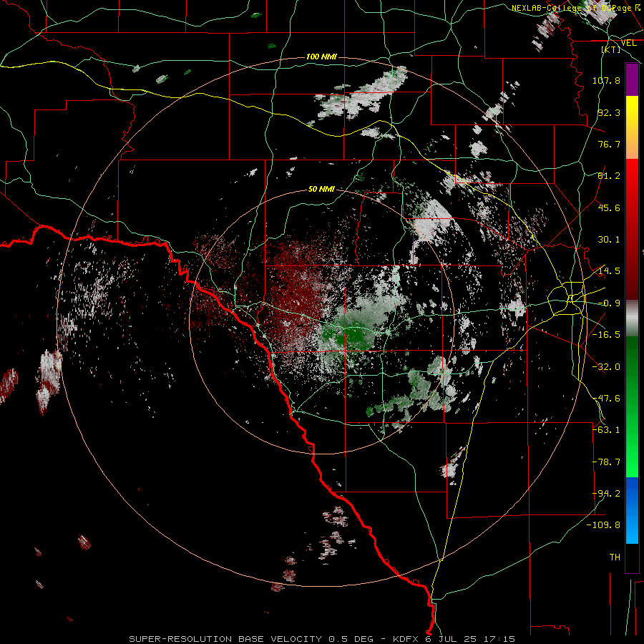Image resolution: width=644 pixels, height=644 pixels.
Task: Click the -63.1 velocity scale value
Action: tap(606, 430)
